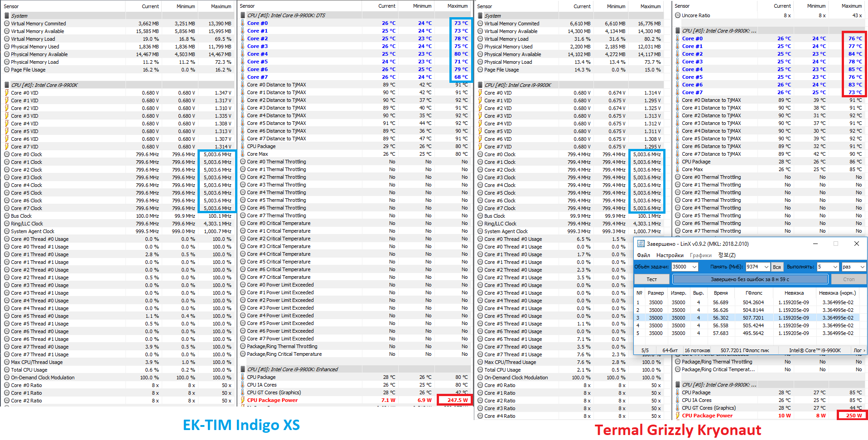Click the chip icon beside System in leftmost panel
Image resolution: width=868 pixels, height=440 pixels.
[7, 16]
